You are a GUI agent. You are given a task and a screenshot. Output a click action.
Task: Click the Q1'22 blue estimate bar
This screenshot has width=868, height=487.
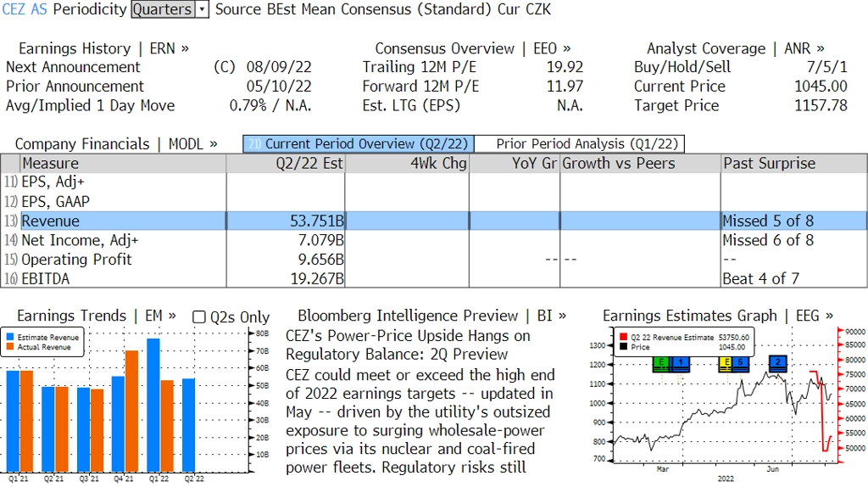[x=153, y=405]
